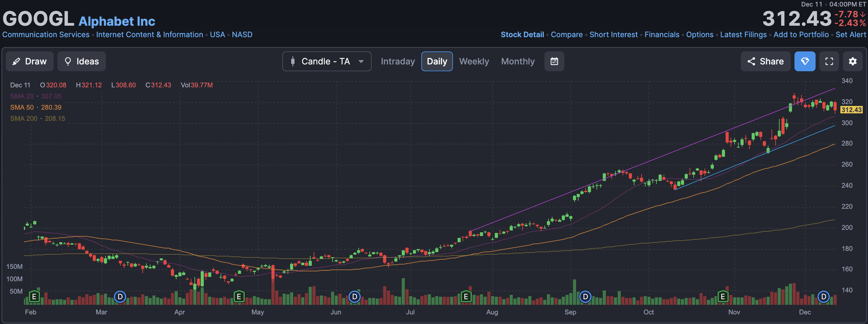
Task: Click the O 320.08 open value
Action: click(53, 85)
